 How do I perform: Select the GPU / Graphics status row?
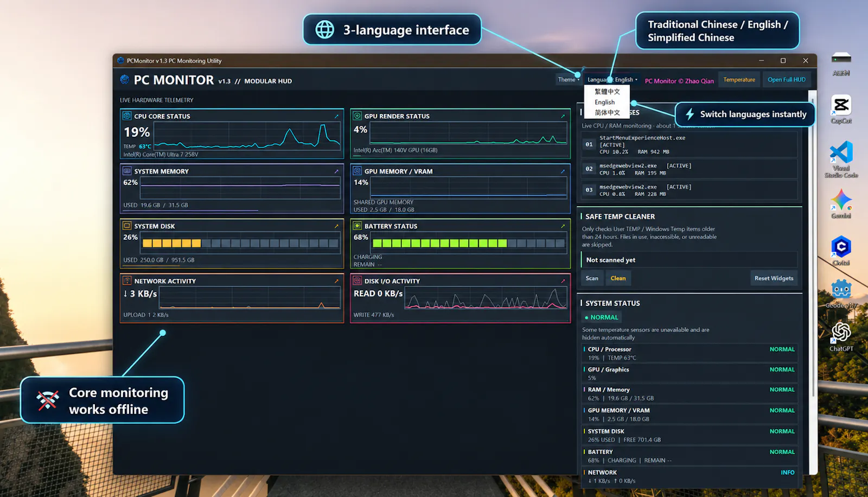pyautogui.click(x=690, y=373)
